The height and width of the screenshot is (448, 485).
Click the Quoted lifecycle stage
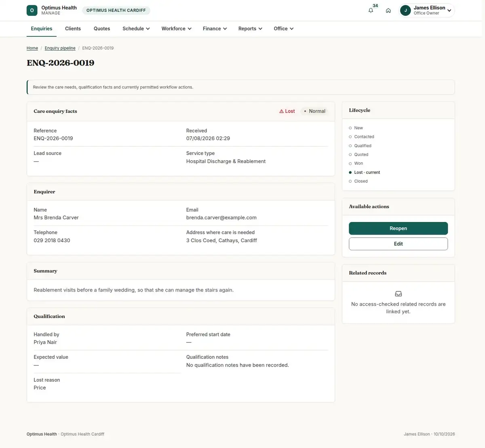tap(358, 154)
